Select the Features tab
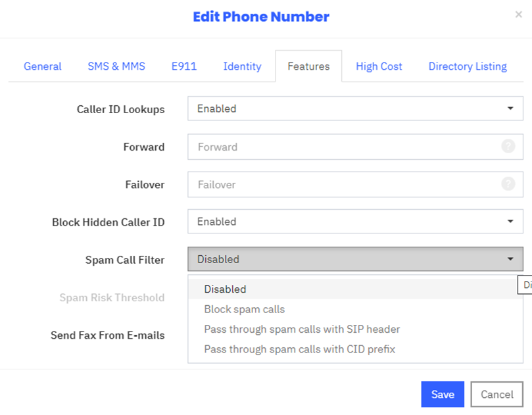This screenshot has width=532, height=415. coord(308,66)
